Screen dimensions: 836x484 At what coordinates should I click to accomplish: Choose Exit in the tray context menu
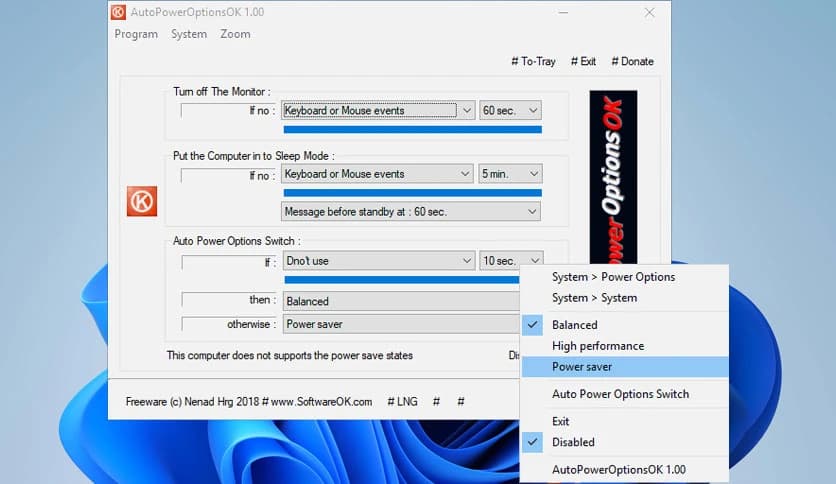point(624,421)
